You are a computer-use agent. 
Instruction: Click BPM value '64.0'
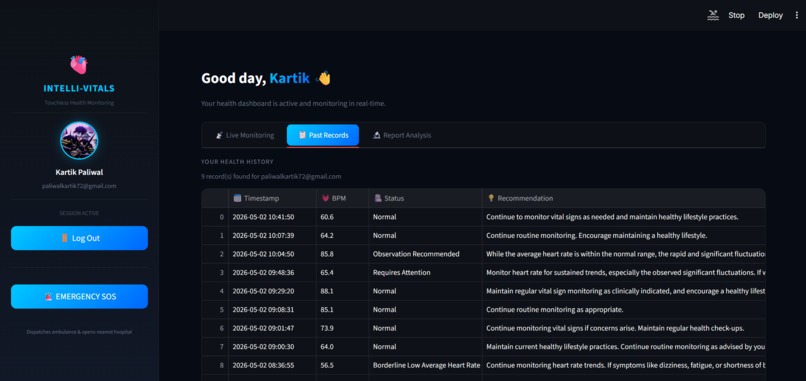pyautogui.click(x=327, y=347)
